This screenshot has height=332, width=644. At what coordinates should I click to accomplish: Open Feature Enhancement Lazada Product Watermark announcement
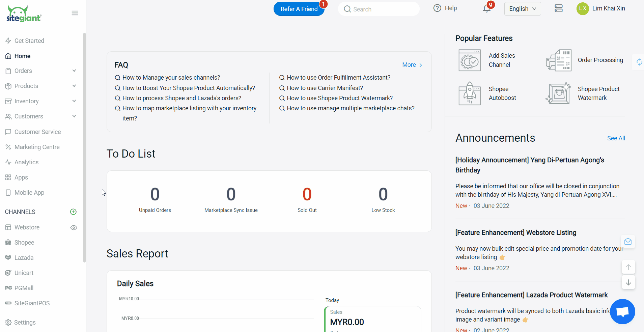click(x=532, y=295)
